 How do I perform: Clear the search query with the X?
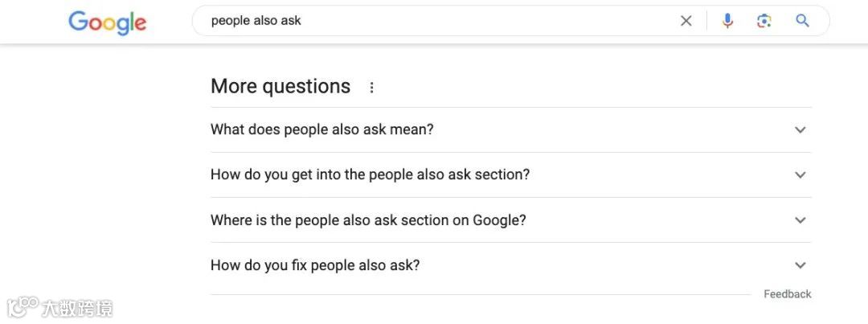[x=686, y=21]
